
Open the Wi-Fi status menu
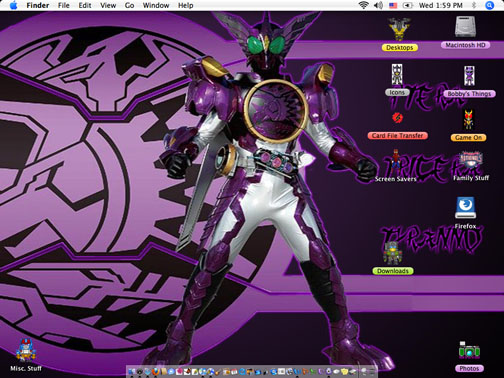[x=363, y=5]
